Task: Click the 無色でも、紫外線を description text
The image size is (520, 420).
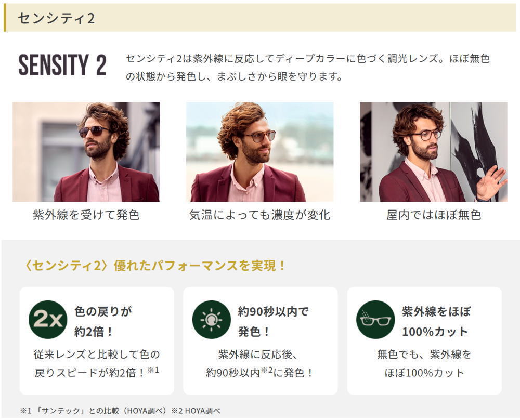Action: [x=424, y=364]
